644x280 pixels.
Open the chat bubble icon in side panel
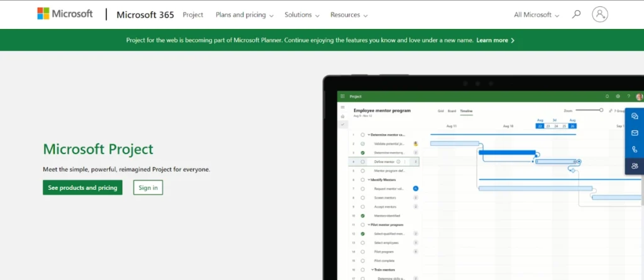click(x=635, y=116)
